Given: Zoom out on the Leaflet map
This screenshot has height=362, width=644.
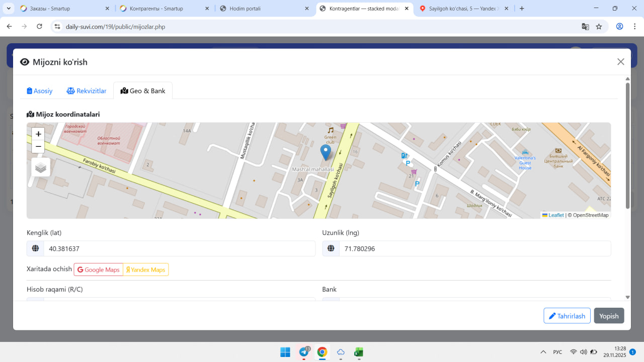Looking at the screenshot, I should tap(38, 146).
